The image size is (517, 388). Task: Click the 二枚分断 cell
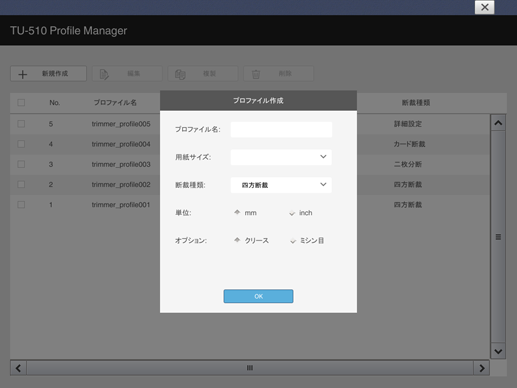[x=408, y=164]
